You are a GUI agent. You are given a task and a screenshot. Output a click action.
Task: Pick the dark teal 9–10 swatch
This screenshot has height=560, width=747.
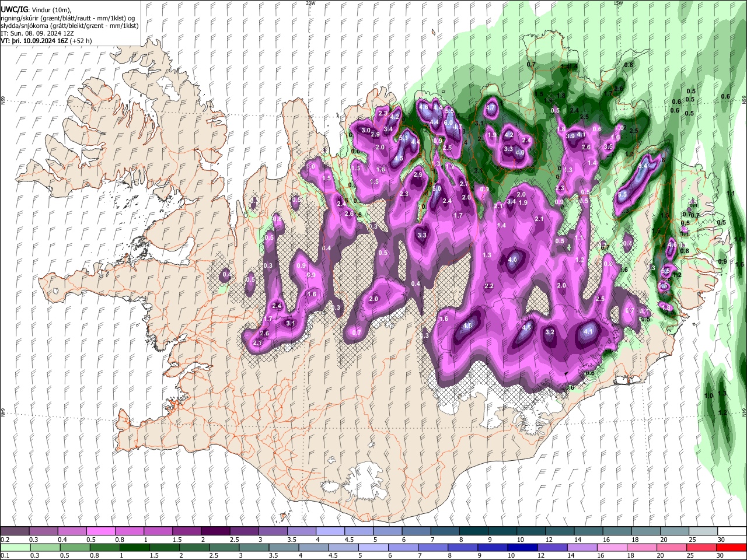tap(502, 531)
